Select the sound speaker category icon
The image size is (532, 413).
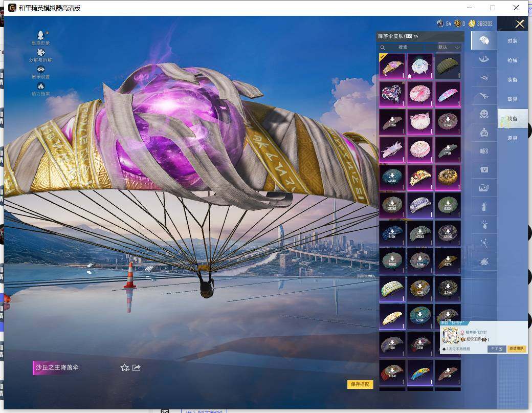coord(484,151)
